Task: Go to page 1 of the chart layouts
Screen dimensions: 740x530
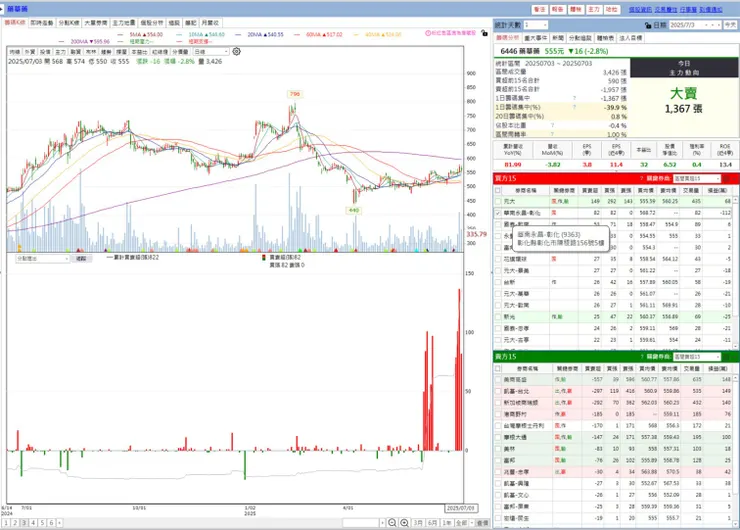Action: coord(6,523)
